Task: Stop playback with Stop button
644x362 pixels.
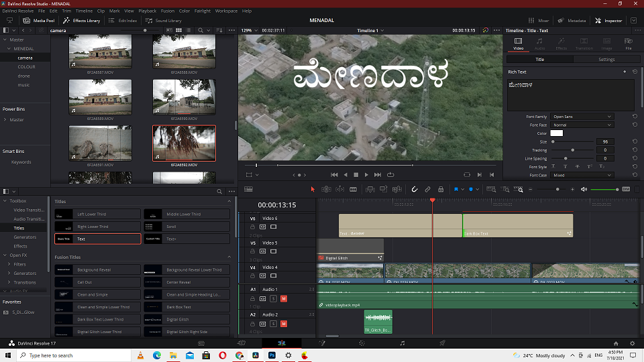Action: [356, 175]
